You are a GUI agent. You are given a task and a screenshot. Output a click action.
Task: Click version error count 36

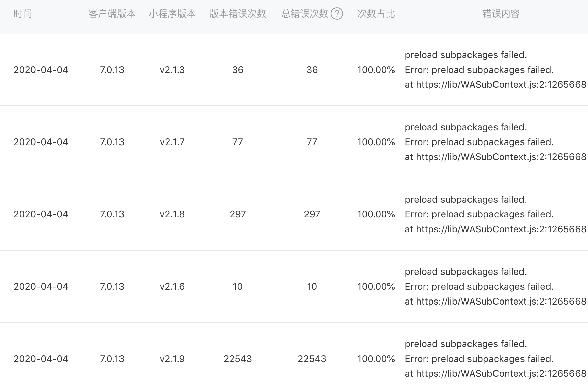pos(238,70)
